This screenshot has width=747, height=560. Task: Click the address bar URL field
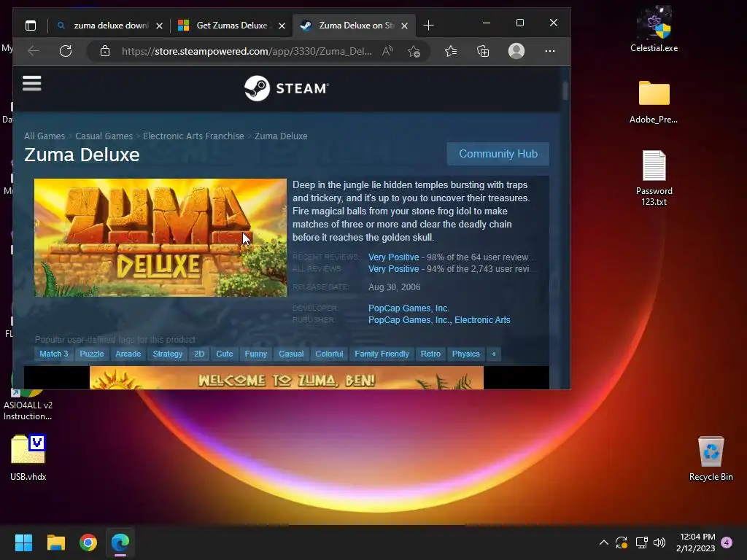point(247,51)
